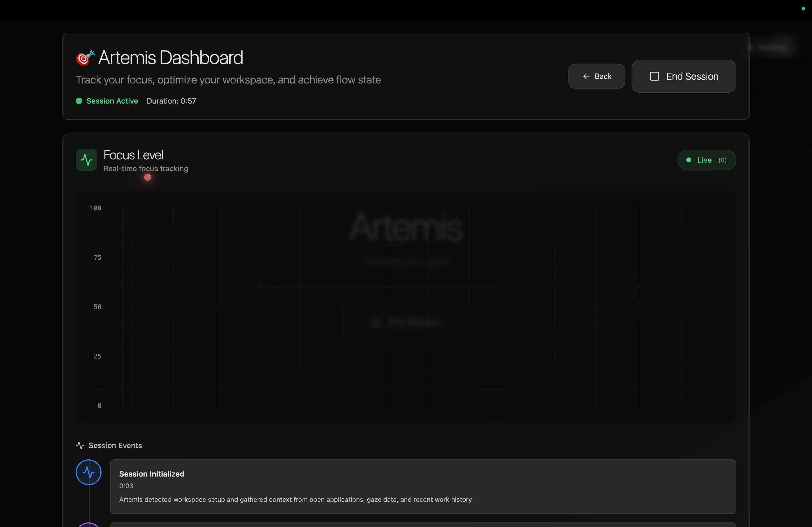The height and width of the screenshot is (527, 812).
Task: Click the green dot in top-right corner
Action: point(803,9)
